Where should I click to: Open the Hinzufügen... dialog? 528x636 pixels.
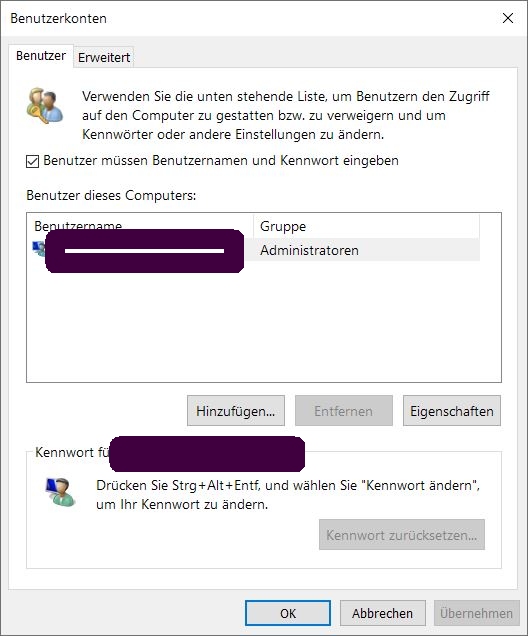(236, 411)
